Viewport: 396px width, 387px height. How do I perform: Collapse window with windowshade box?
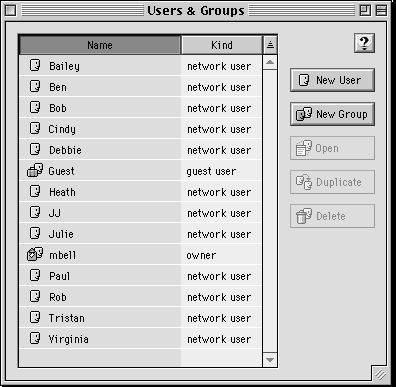[382, 10]
